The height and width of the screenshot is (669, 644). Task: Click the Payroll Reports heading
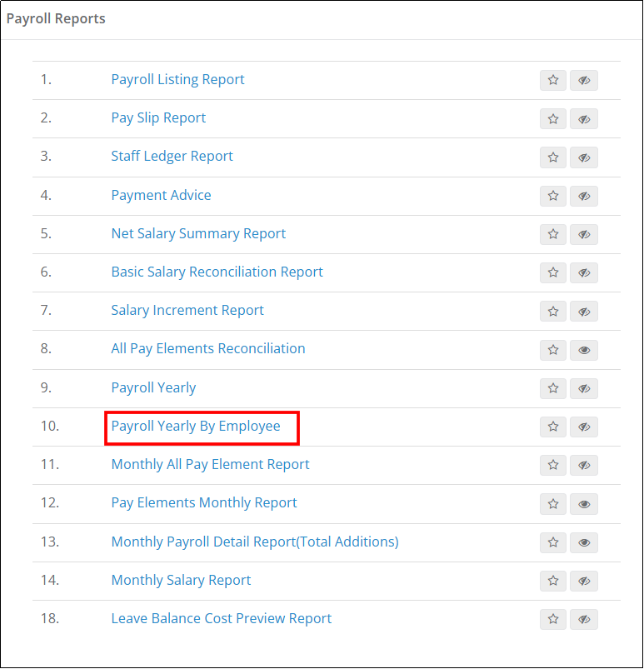tap(56, 19)
